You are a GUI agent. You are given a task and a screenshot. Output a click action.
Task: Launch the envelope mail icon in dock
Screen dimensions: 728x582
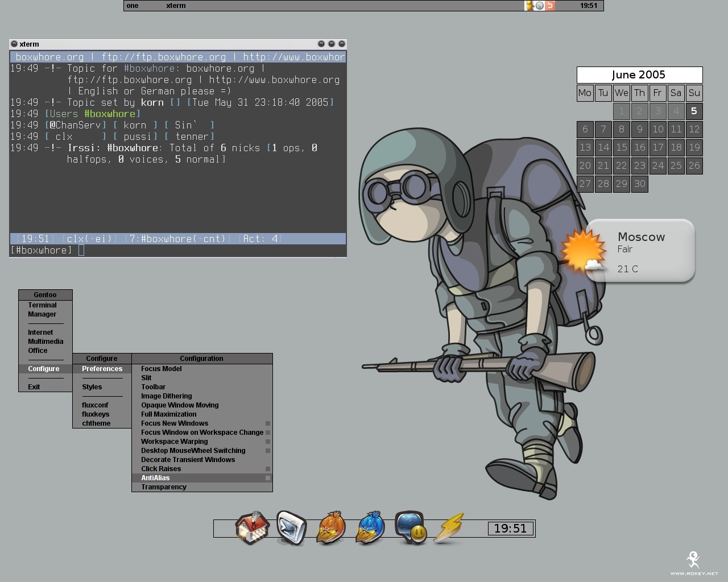[292, 528]
